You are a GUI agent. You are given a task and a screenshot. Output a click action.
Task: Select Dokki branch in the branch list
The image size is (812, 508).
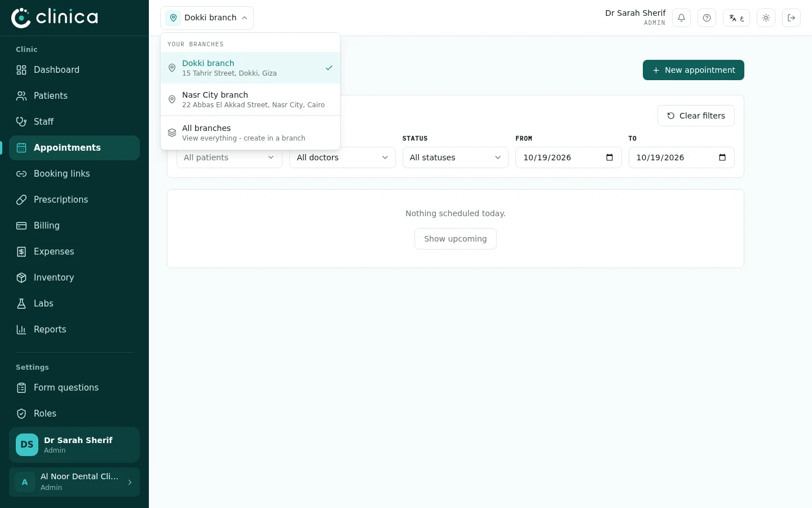coord(250,68)
